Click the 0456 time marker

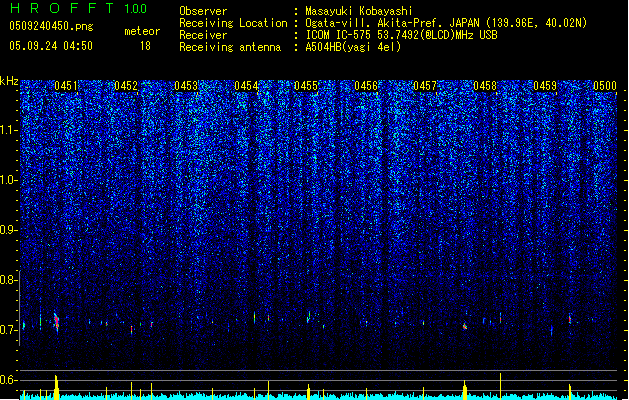[x=366, y=86]
